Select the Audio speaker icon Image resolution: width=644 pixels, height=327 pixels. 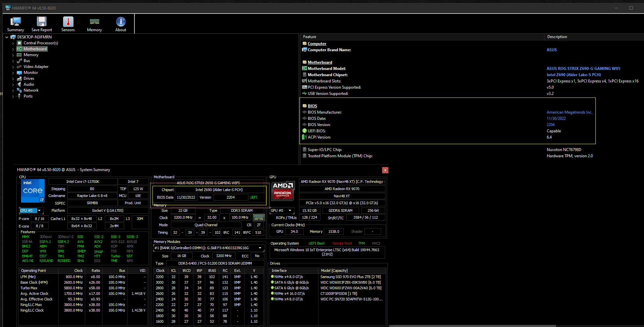pyautogui.click(x=19, y=84)
